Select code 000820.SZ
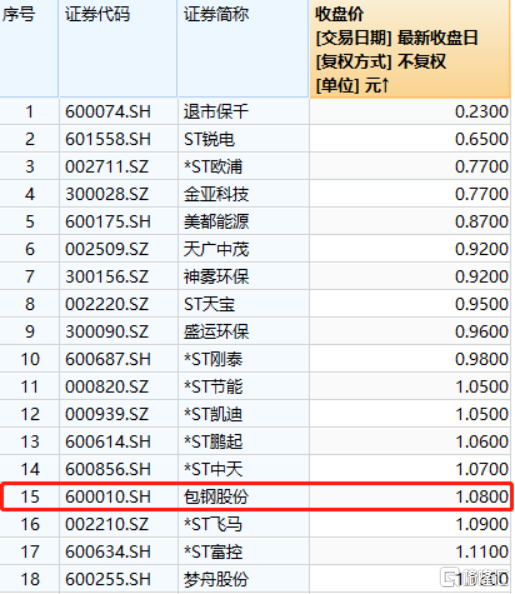 point(107,387)
